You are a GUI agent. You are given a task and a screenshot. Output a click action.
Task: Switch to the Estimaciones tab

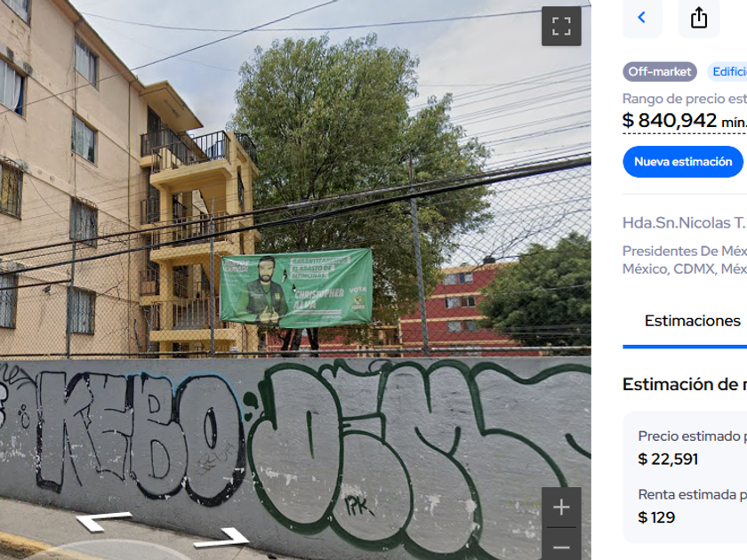point(692,321)
